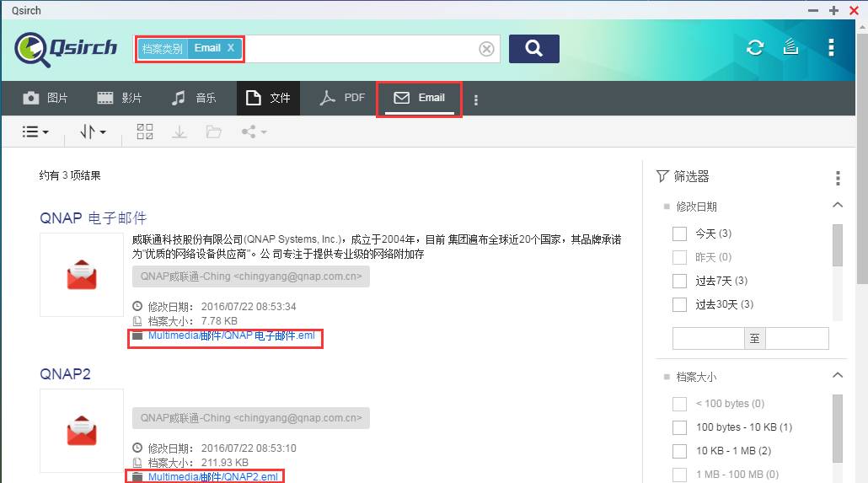
Task: Click the QNAP 电子邮件 envelope thumbnail
Action: click(x=82, y=275)
